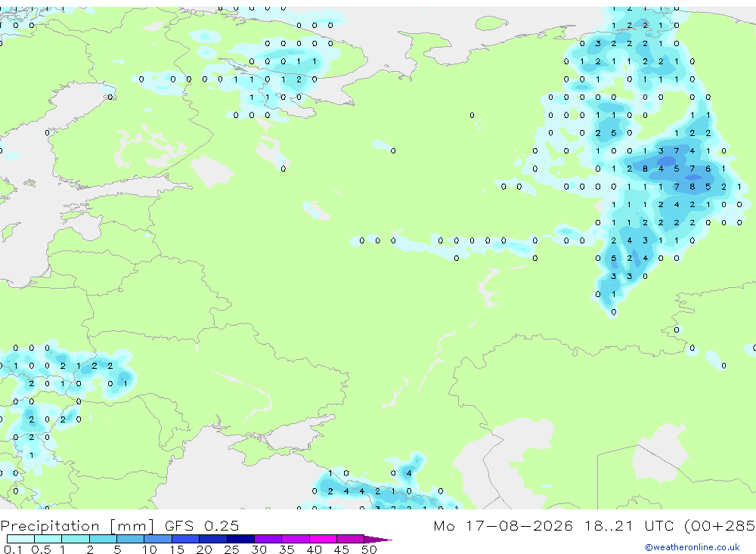Click the 'GFS 0.25' model label

point(202,525)
